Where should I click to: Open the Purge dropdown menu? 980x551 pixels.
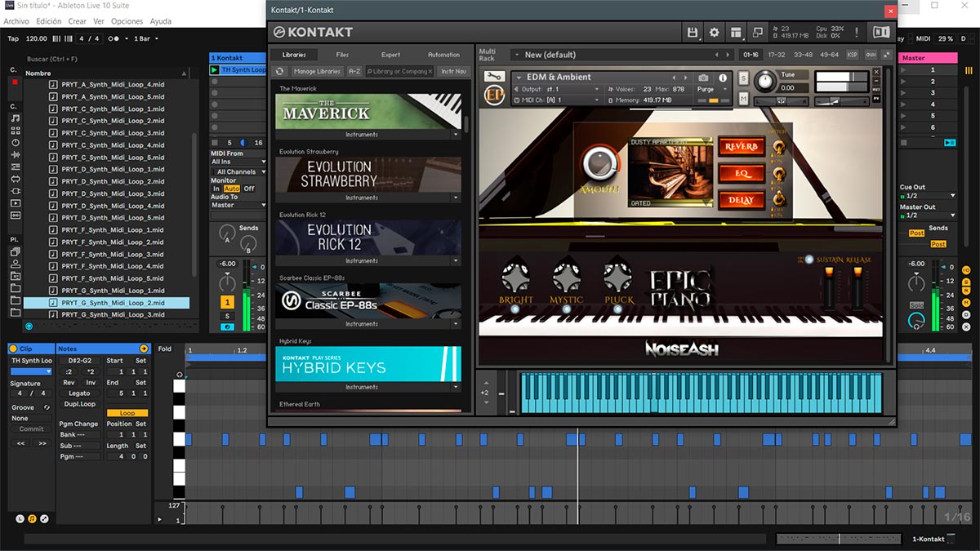coord(710,89)
